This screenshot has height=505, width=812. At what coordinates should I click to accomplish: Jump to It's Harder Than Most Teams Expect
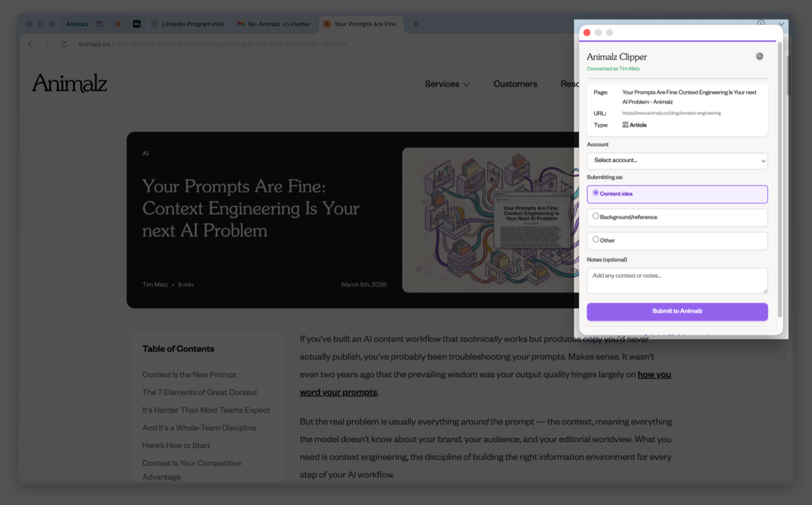point(206,410)
